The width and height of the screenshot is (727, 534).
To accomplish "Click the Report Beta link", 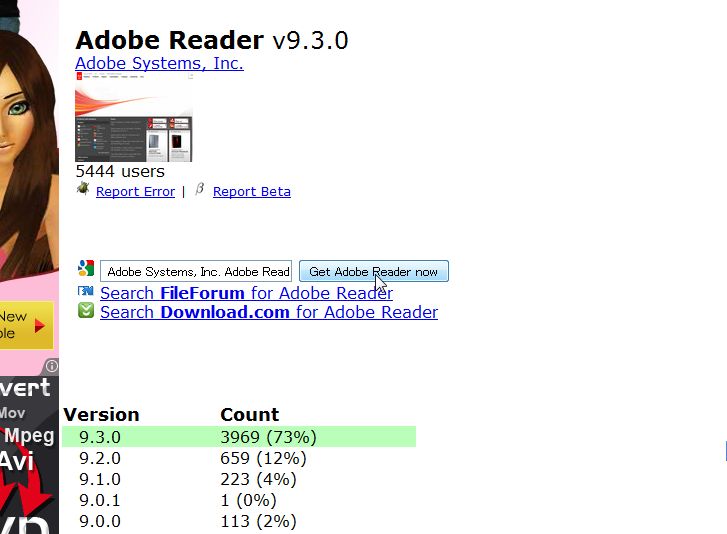I will (x=252, y=191).
